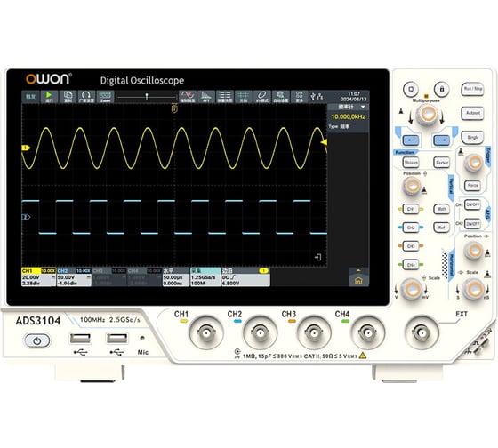The width and height of the screenshot is (498, 448).
Task: Expand the frequency counter dropdown arrow
Action: click(363, 107)
